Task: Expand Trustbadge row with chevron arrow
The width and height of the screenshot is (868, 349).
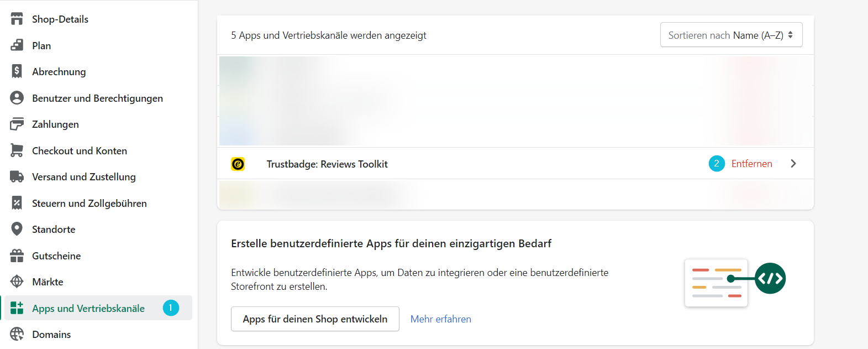Action: coord(793,164)
